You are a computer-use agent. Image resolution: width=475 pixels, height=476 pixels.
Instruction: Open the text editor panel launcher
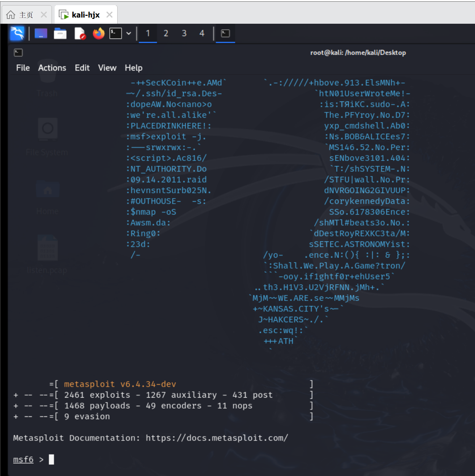(x=80, y=33)
